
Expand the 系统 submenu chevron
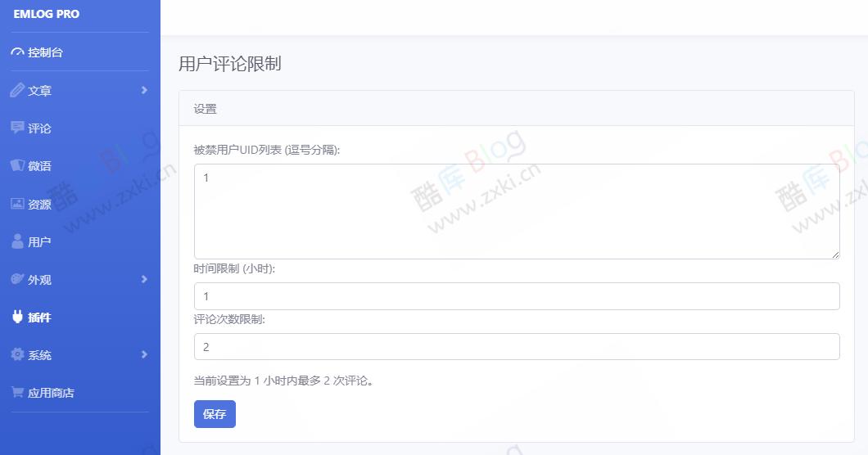coord(144,354)
